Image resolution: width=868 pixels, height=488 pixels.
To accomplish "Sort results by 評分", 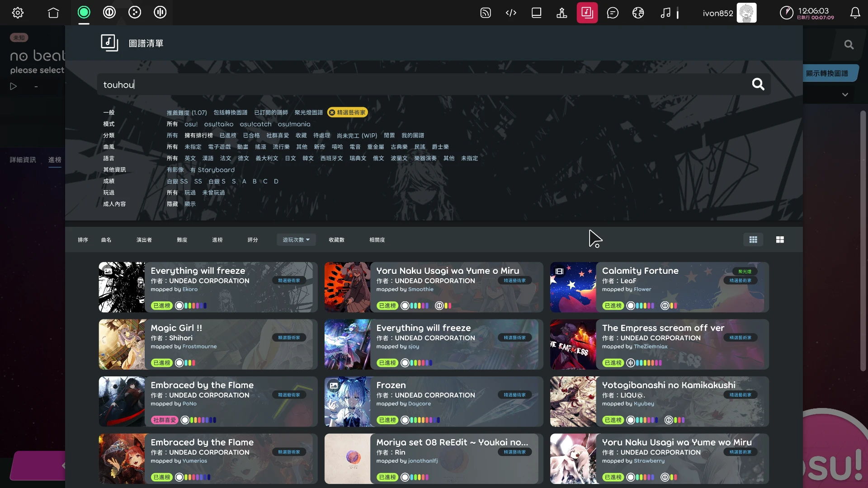I will 253,240.
